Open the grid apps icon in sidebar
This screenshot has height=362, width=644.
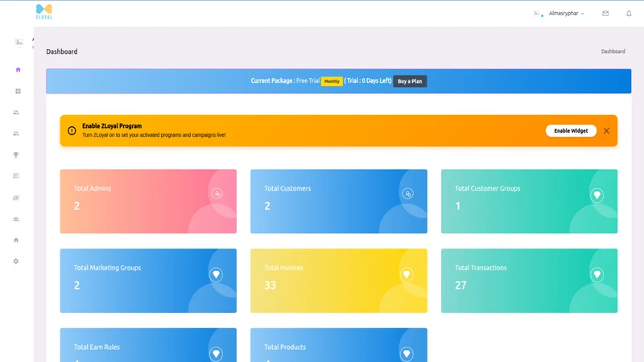pos(18,91)
